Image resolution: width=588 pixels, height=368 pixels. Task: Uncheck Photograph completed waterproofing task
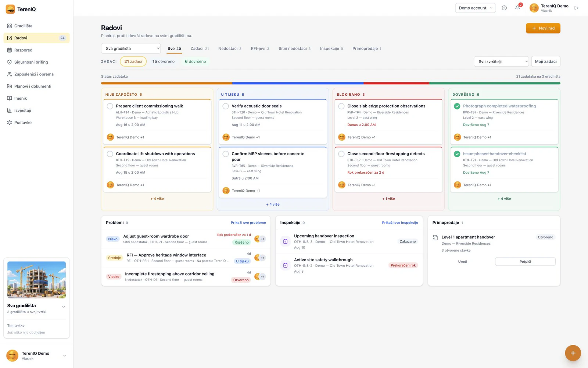click(457, 106)
